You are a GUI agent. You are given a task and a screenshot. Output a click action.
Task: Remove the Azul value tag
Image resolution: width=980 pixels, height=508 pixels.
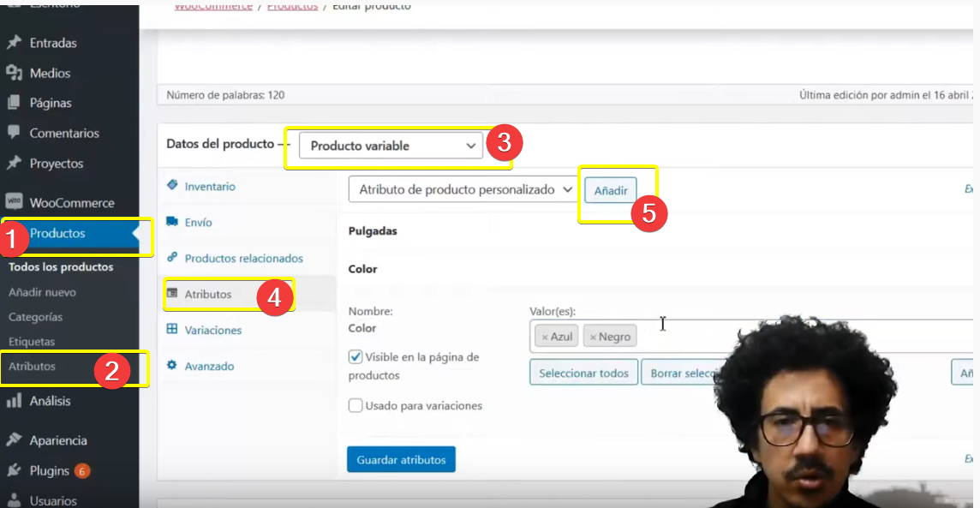point(545,337)
